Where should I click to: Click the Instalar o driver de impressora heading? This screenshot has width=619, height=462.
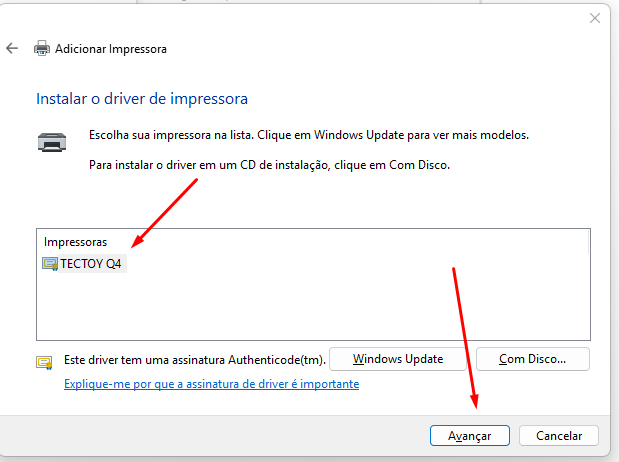(x=142, y=99)
